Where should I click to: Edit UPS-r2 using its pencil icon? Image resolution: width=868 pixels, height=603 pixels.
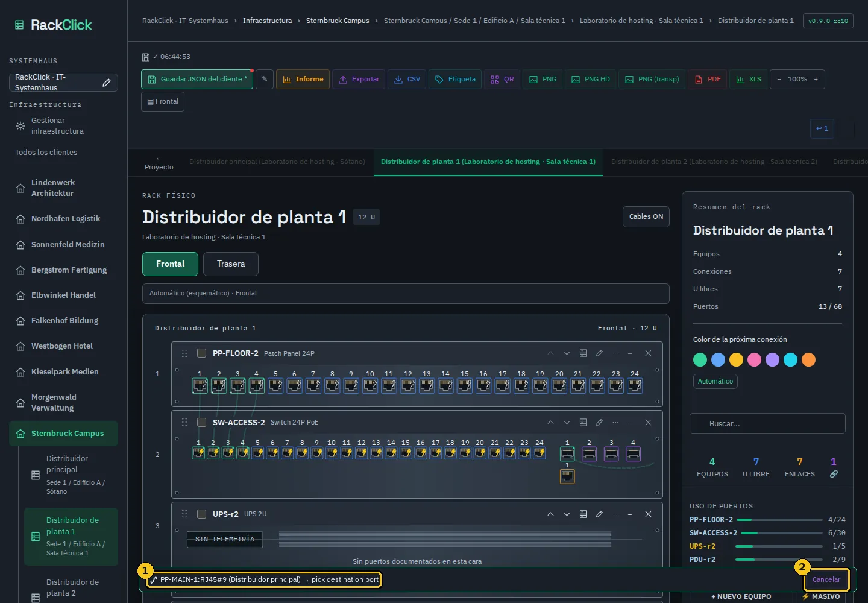[x=599, y=514]
